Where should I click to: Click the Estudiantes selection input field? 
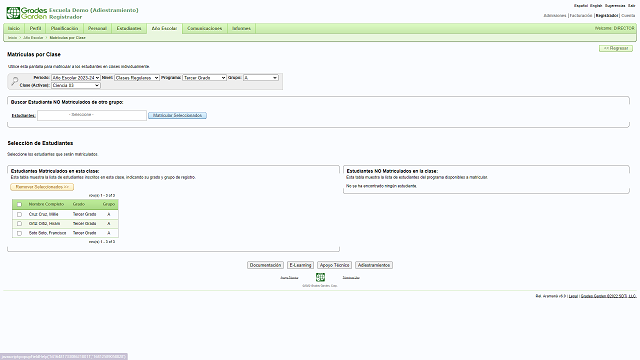point(92,116)
